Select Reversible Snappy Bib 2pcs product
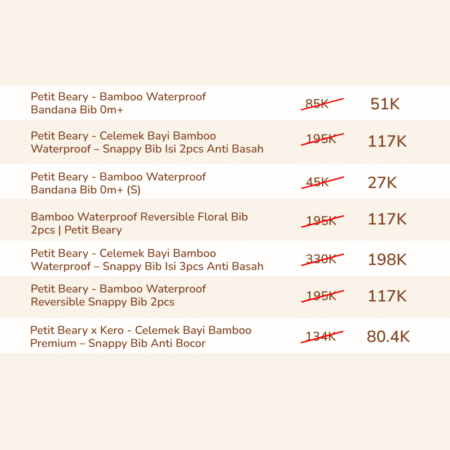The width and height of the screenshot is (450, 450). click(118, 295)
